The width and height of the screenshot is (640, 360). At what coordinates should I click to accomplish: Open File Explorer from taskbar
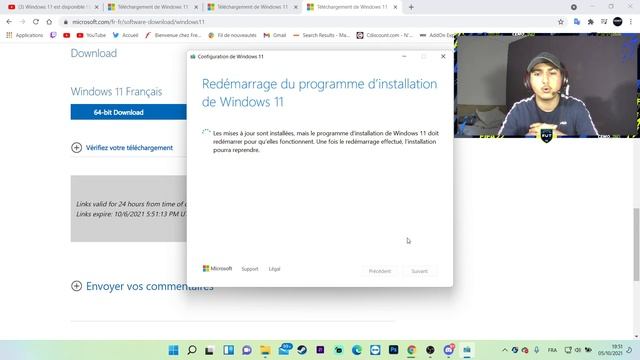[265, 350]
